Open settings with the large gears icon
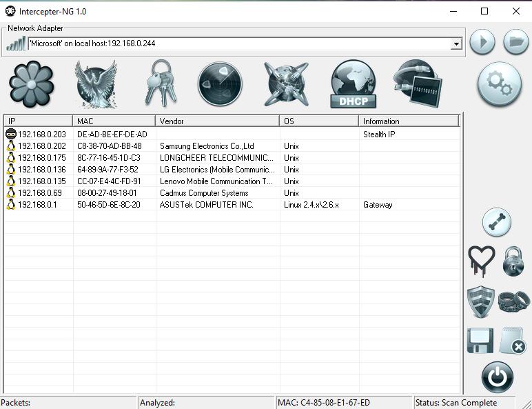The height and width of the screenshot is (409, 532). tap(500, 84)
